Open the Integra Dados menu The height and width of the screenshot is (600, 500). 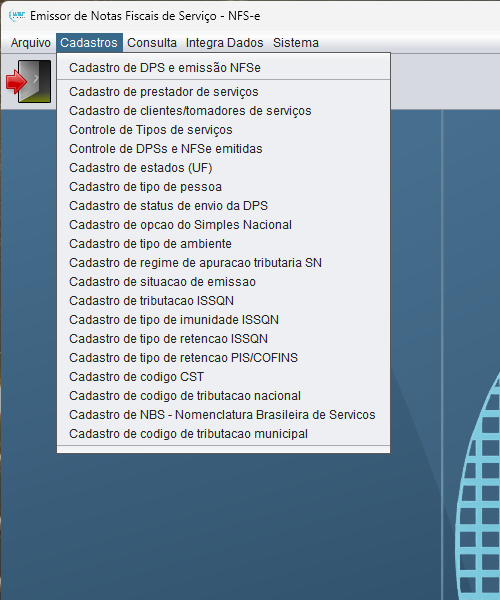(x=225, y=42)
